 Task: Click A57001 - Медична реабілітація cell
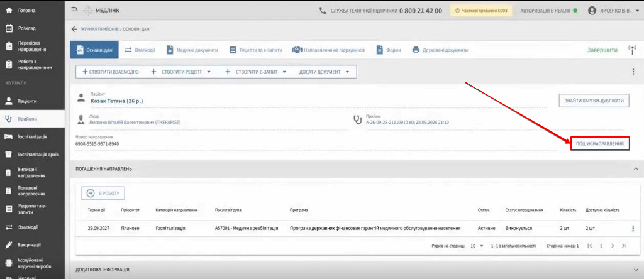247,228
